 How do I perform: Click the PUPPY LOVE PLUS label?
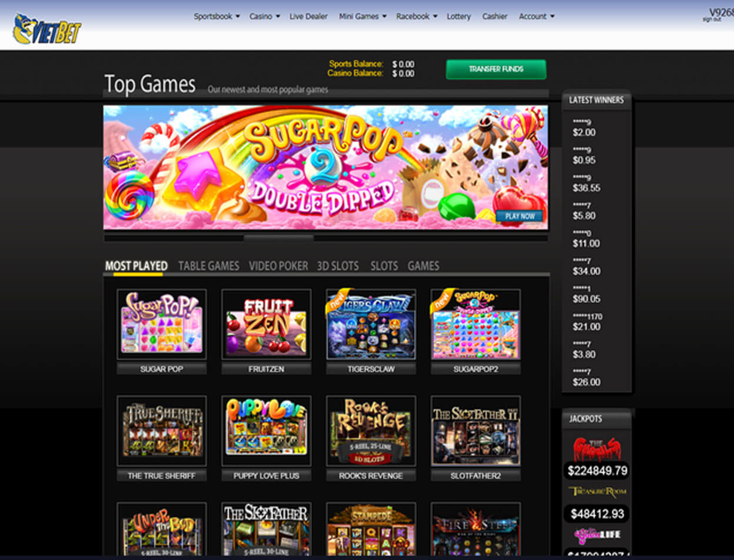[266, 475]
